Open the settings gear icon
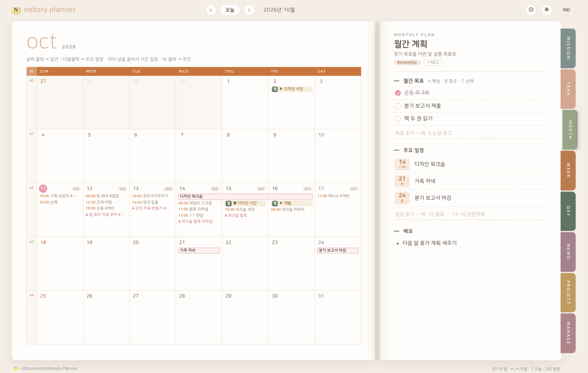 [x=531, y=10]
